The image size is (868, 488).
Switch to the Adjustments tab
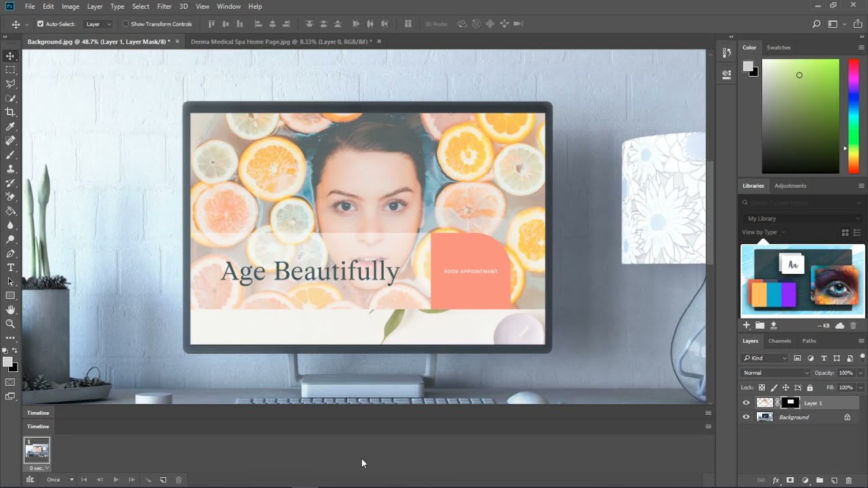coord(790,186)
